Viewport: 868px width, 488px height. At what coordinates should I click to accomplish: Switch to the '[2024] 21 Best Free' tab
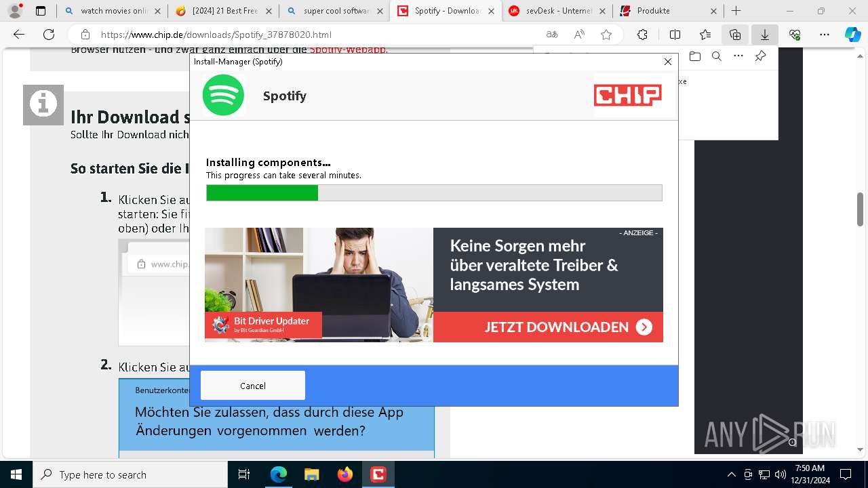point(222,11)
